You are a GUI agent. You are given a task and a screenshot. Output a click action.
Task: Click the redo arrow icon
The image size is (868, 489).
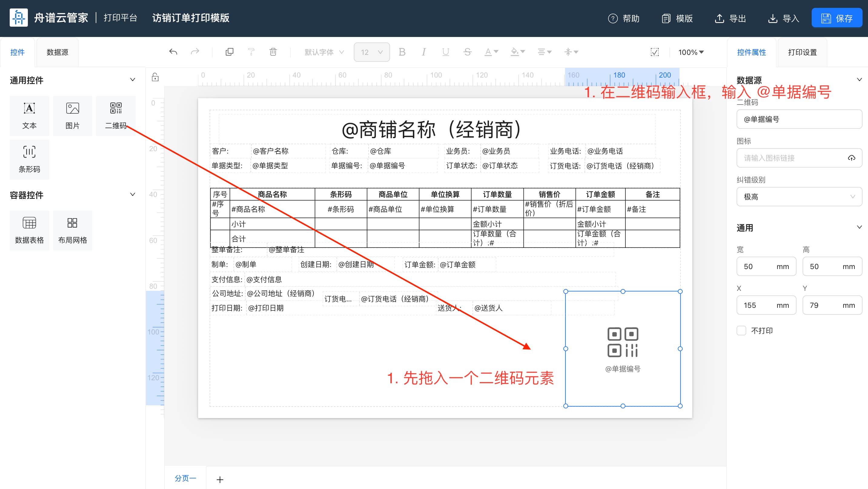tap(195, 52)
